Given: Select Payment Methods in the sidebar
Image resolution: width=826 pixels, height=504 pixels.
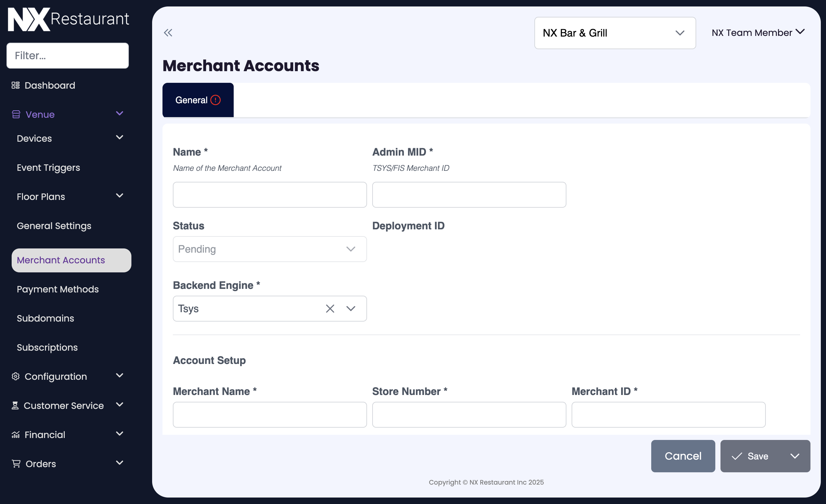Looking at the screenshot, I should coord(58,289).
